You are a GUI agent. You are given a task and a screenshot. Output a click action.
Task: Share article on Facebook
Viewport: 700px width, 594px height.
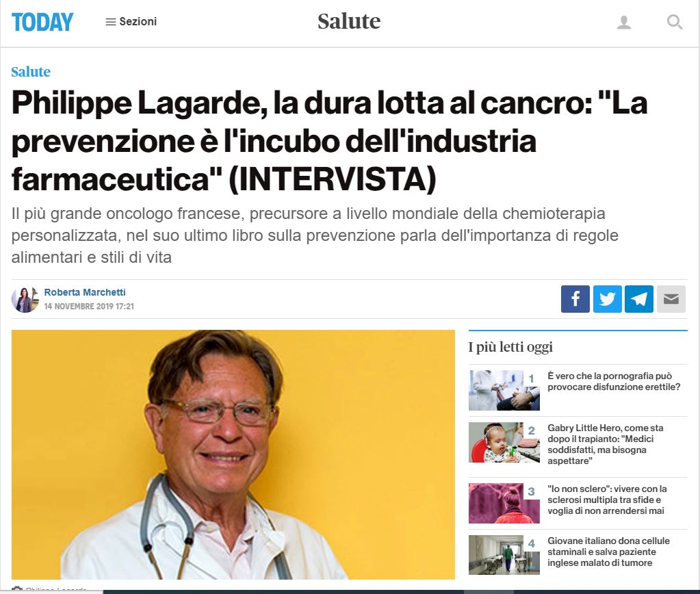point(575,299)
